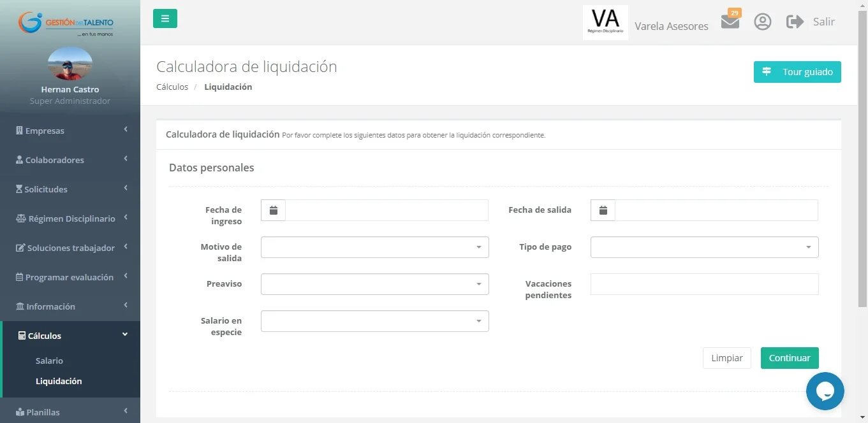Expand the Colaboradores sidebar menu
Image resolution: width=868 pixels, height=423 pixels.
70,160
